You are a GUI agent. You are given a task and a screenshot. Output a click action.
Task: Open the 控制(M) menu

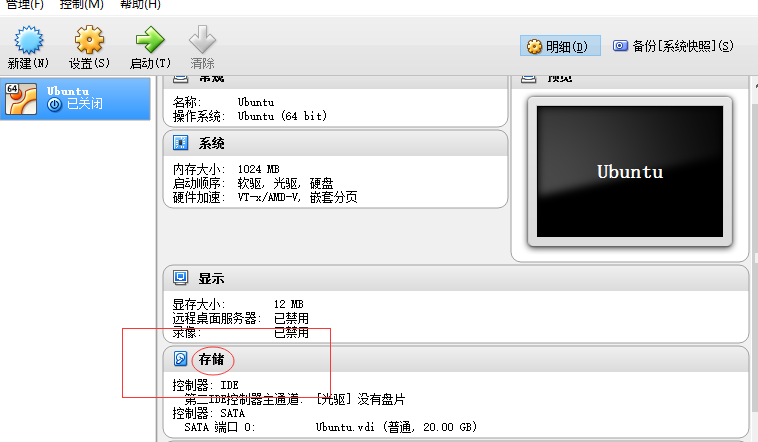(81, 5)
